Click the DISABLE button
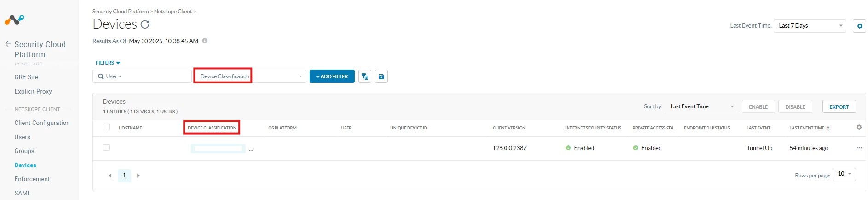Image resolution: width=868 pixels, height=200 pixels. (x=795, y=106)
